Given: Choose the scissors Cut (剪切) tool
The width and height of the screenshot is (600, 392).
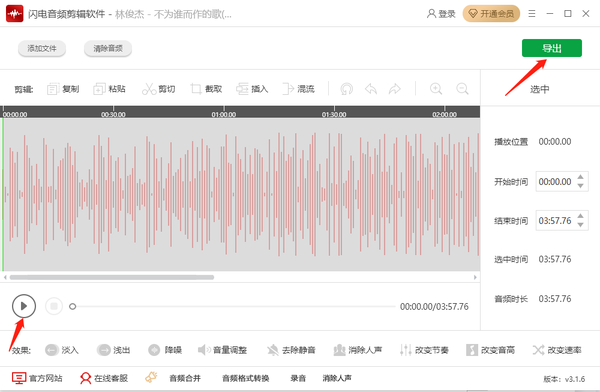Looking at the screenshot, I should coord(149,89).
